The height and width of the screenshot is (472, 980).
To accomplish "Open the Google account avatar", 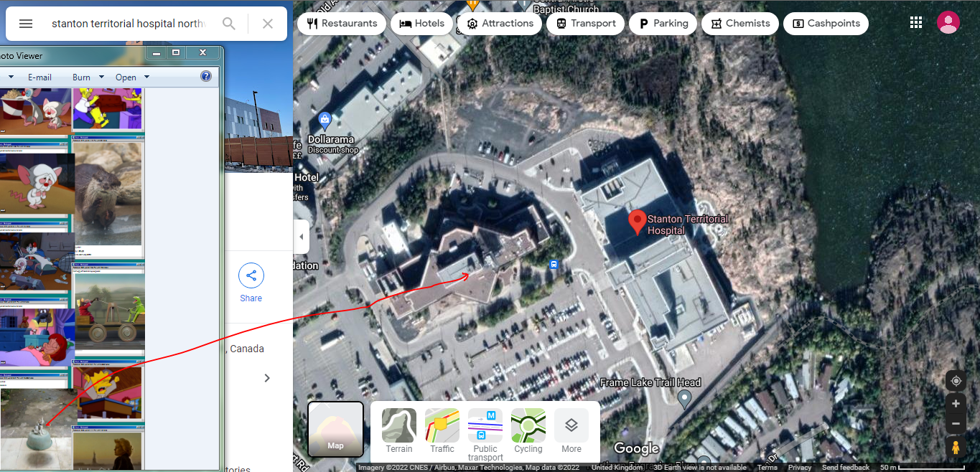I will coord(948,22).
